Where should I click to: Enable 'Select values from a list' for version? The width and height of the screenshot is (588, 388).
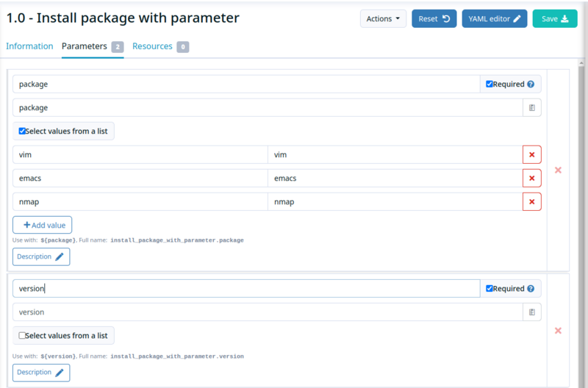[x=22, y=336]
